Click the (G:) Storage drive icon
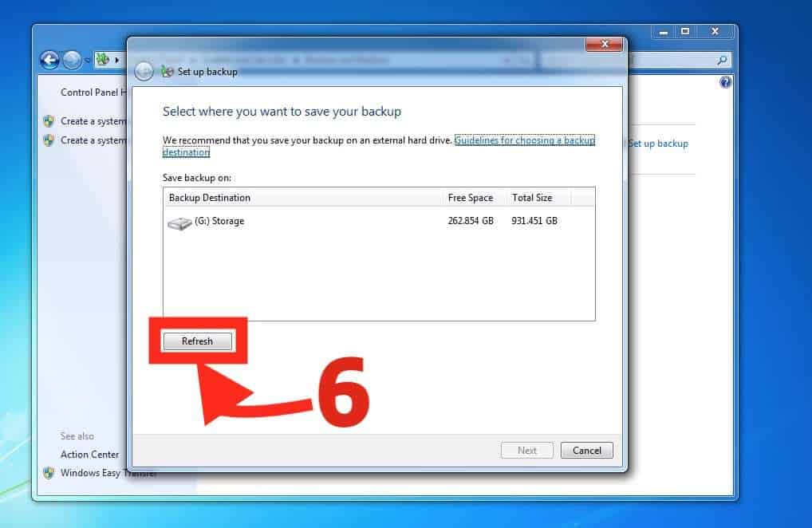Screen dimensions: 812x528 point(179,223)
